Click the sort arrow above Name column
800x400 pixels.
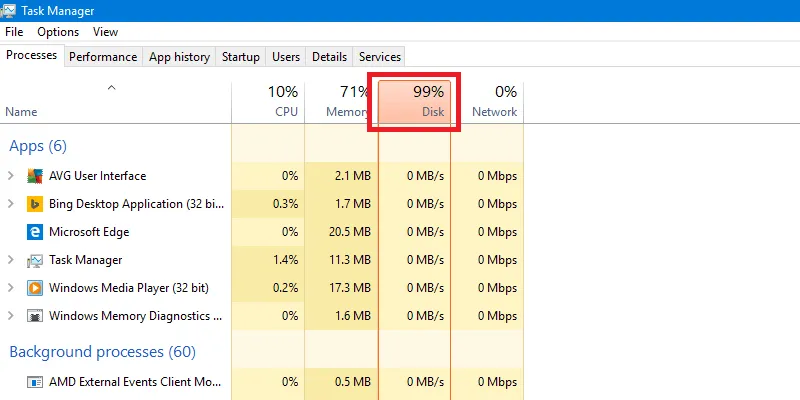coord(111,88)
